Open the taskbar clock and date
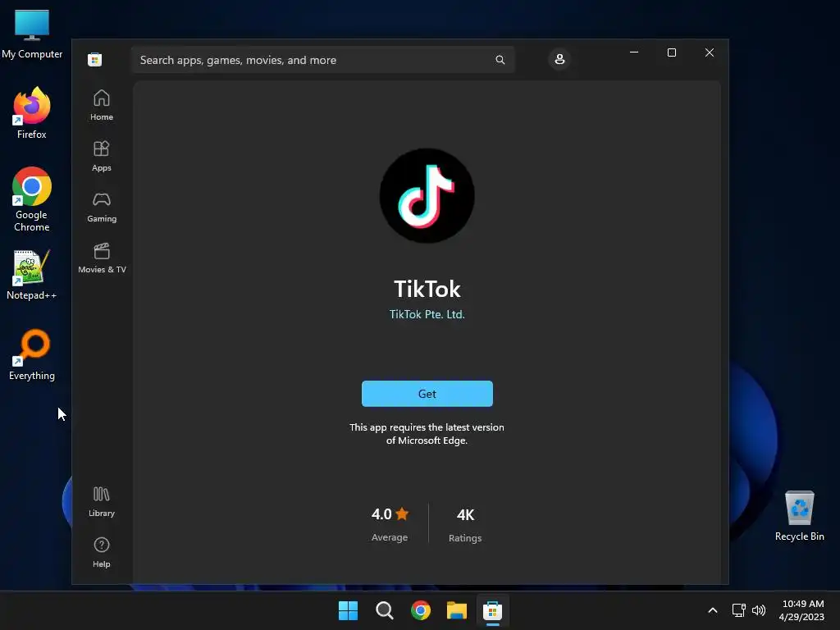The image size is (840, 630). coord(801,610)
